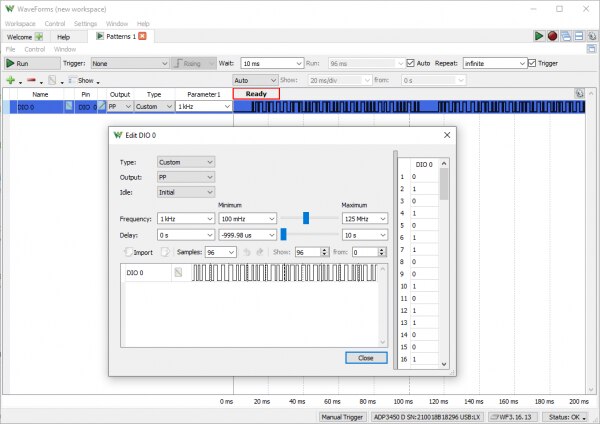The image size is (600, 424).
Task: Open the Repeat dropdown showing infinite
Action: click(493, 63)
